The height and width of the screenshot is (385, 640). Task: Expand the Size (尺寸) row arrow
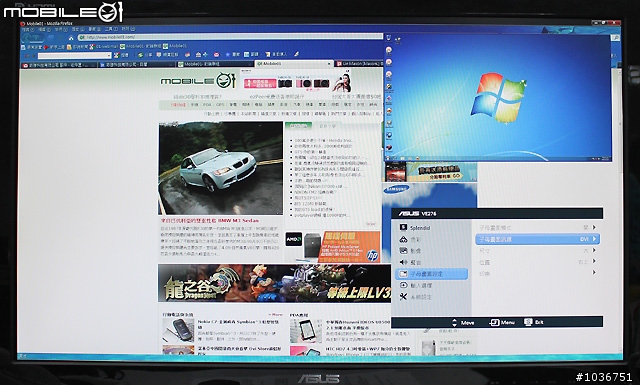point(594,250)
